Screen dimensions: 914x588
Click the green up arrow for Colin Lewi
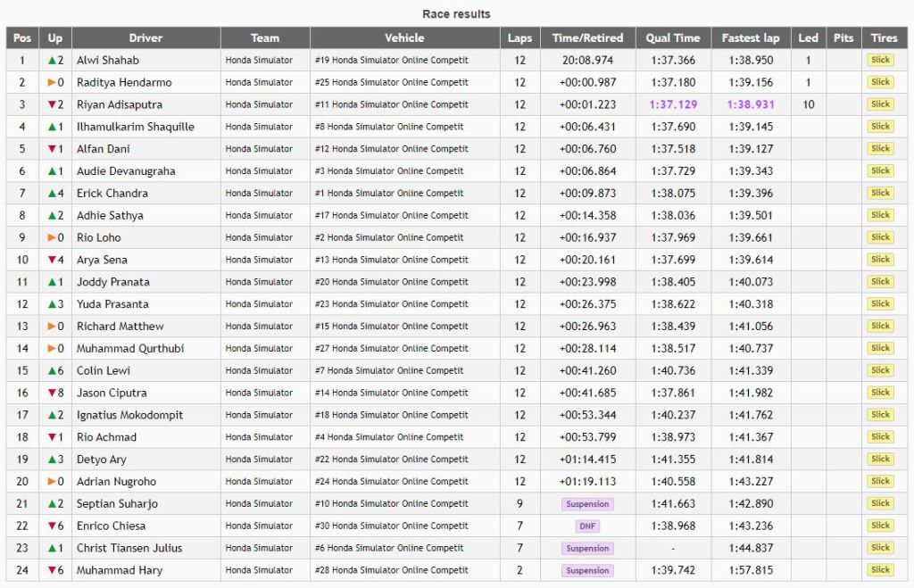pyautogui.click(x=51, y=371)
